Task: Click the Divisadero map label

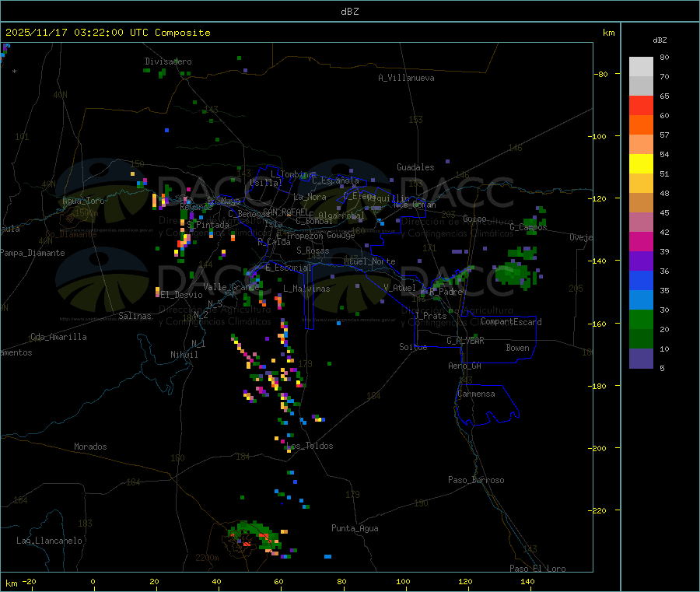Action: [168, 61]
